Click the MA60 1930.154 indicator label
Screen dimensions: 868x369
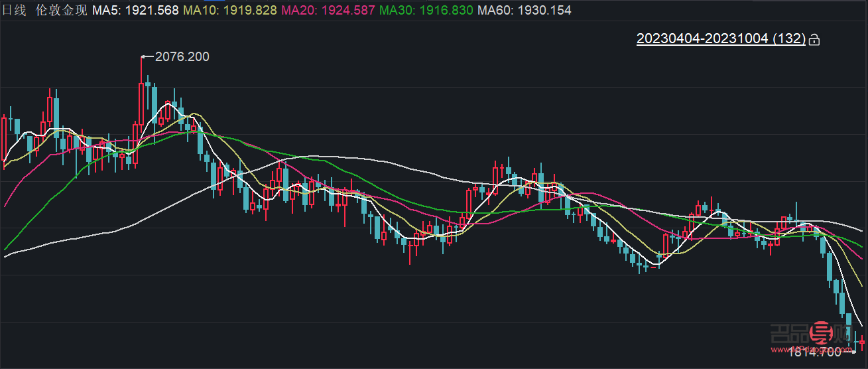point(524,11)
